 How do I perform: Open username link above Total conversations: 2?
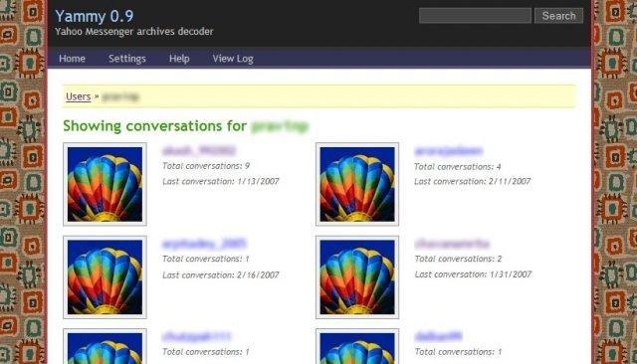pyautogui.click(x=452, y=244)
